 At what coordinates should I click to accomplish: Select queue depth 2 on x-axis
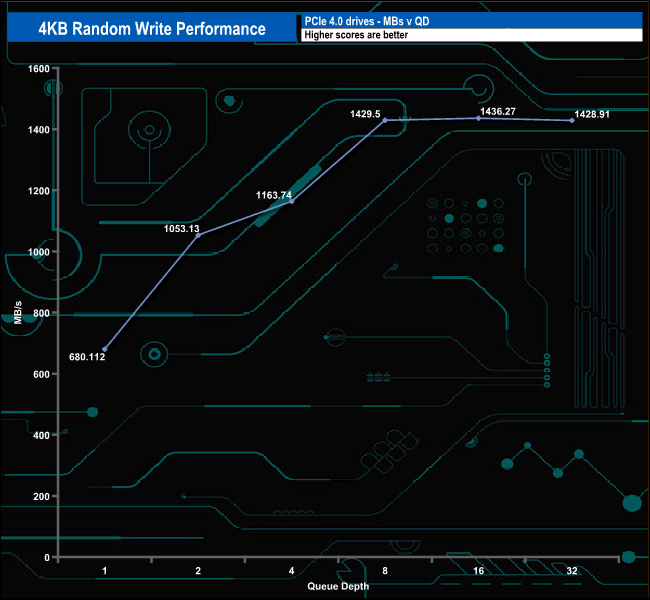tap(198, 571)
